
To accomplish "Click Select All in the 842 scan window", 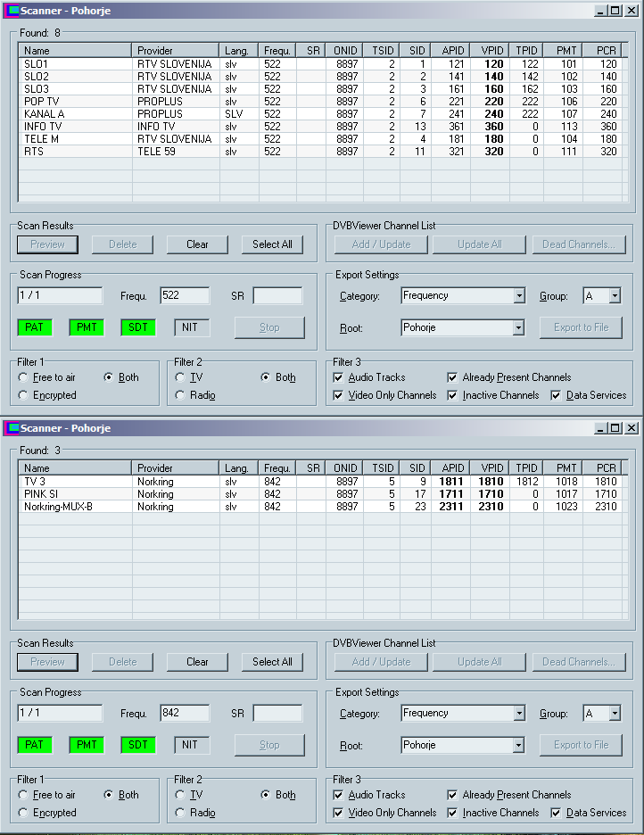I will (x=272, y=662).
